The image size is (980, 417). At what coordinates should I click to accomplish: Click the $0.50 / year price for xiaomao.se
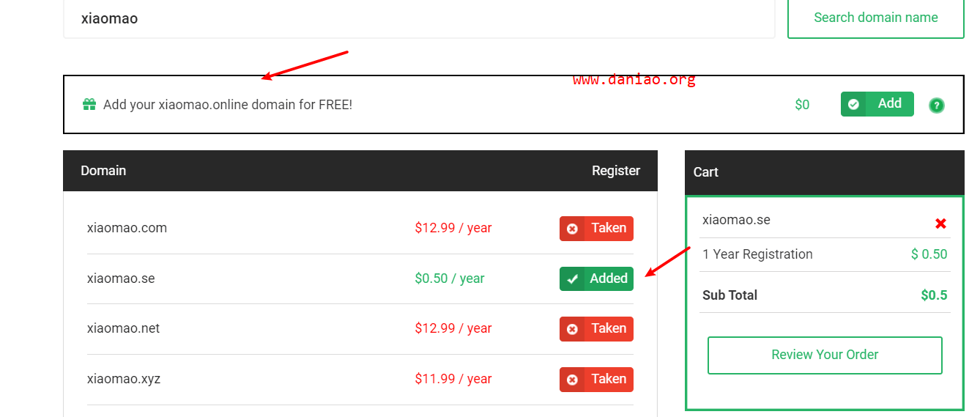point(450,278)
